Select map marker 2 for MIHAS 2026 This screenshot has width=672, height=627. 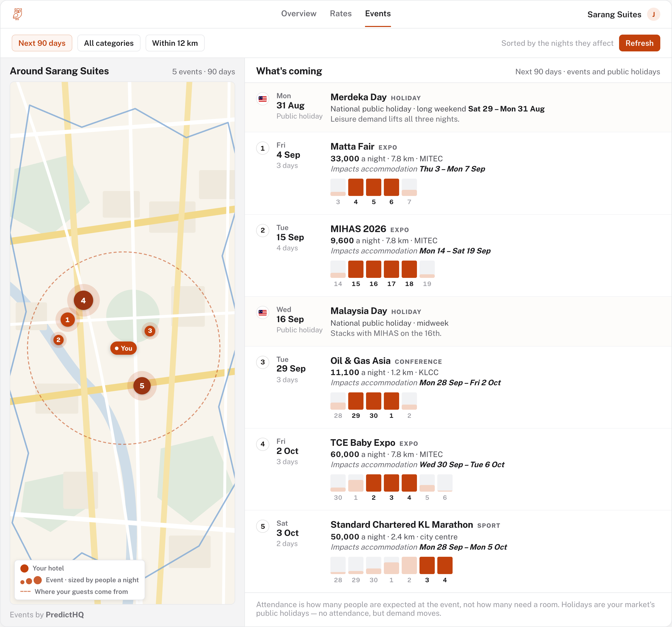[x=59, y=340]
